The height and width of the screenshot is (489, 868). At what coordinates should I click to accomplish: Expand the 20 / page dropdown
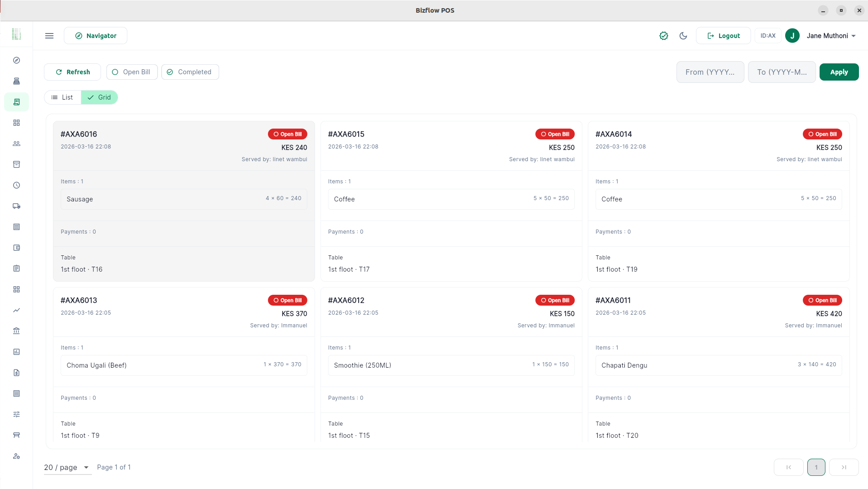point(67,467)
